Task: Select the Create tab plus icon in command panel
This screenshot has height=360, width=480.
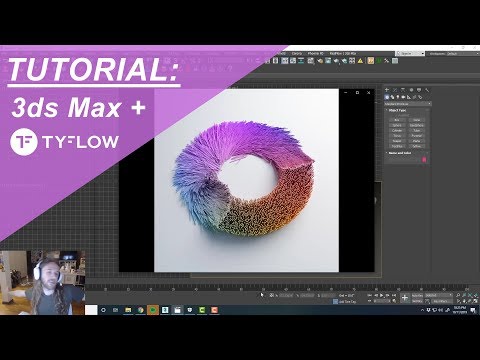Action: [x=387, y=90]
